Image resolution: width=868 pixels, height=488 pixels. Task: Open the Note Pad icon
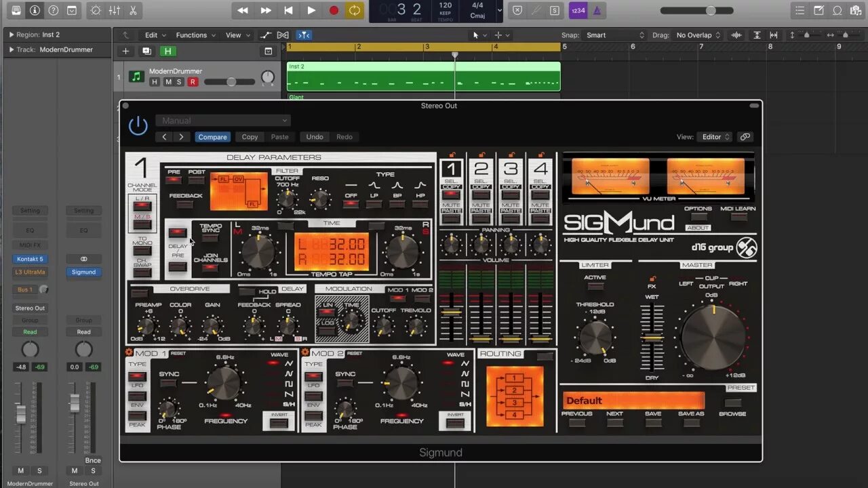click(819, 10)
